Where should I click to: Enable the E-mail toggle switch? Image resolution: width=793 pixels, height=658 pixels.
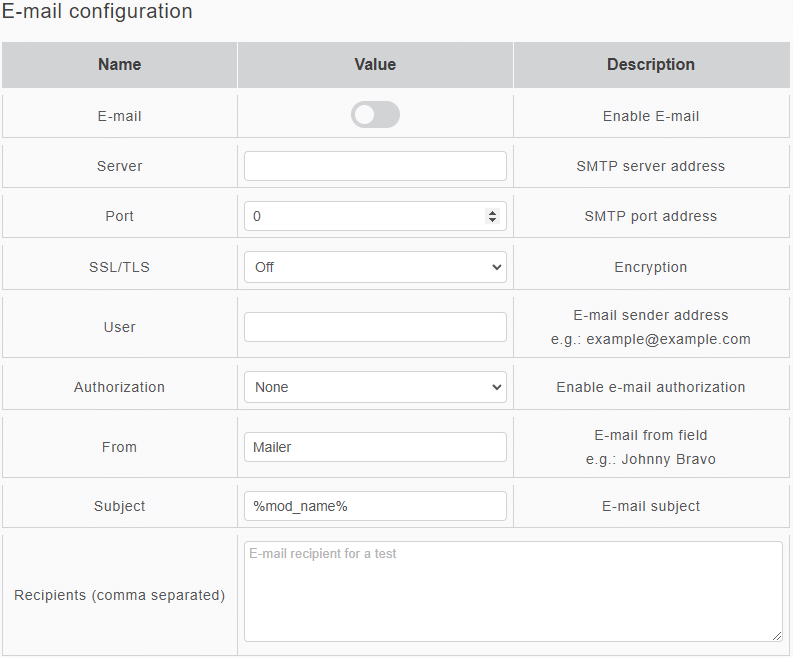[375, 115]
